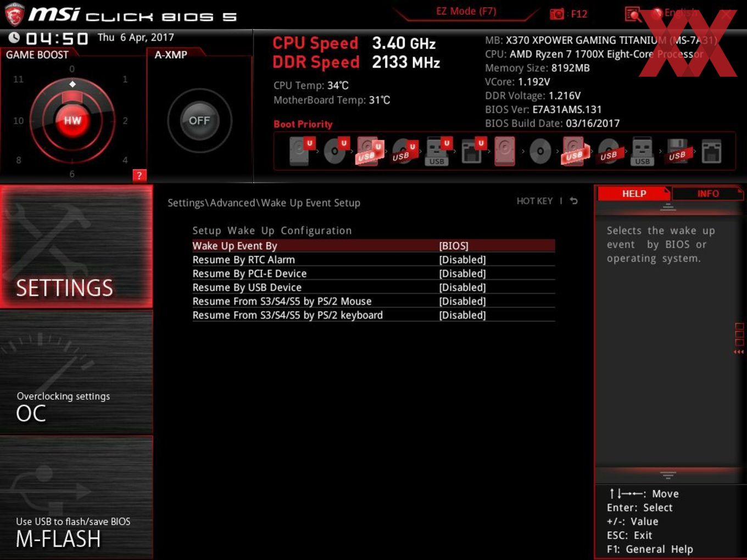Click the MotherBoard Temp: 31°C reading
The height and width of the screenshot is (560, 747).
[332, 100]
